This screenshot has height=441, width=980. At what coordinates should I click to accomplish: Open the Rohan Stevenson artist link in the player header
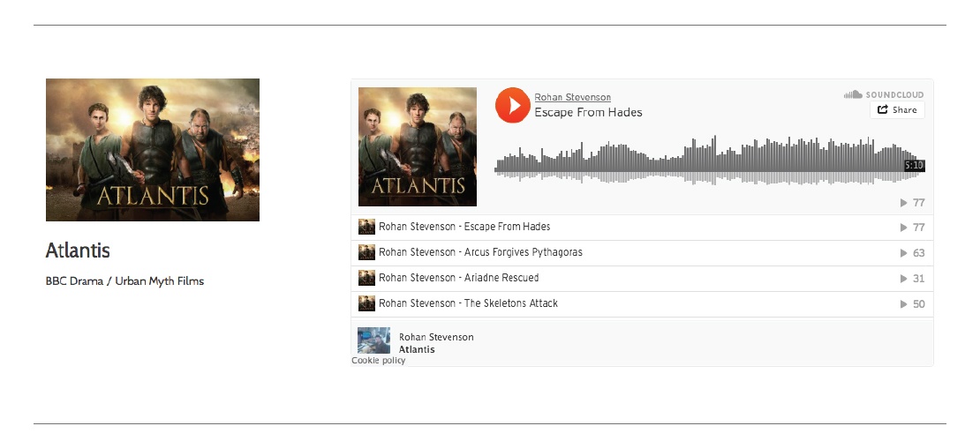coord(572,97)
